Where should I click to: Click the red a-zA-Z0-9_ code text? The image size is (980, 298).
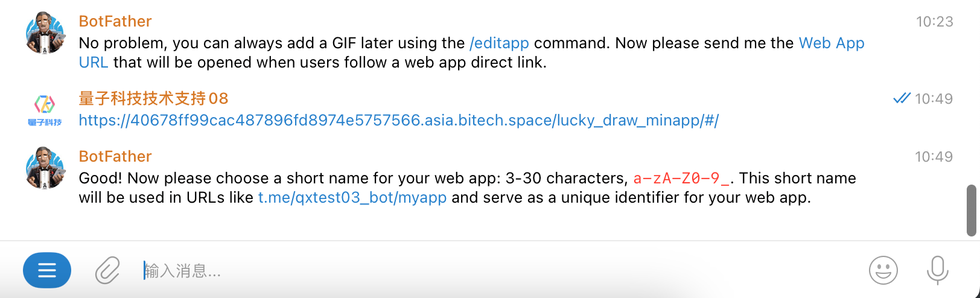click(681, 179)
